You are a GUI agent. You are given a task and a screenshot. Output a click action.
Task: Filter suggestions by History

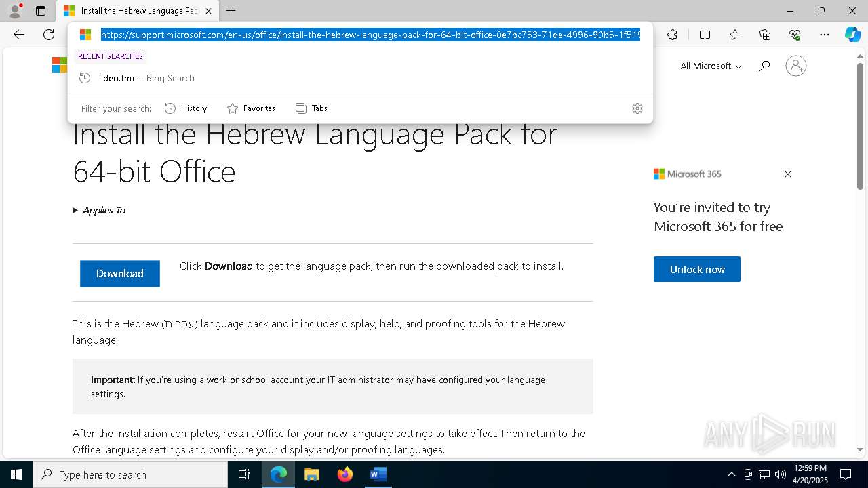coord(186,108)
